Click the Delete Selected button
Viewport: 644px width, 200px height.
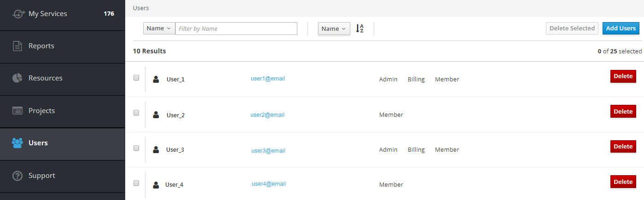(572, 29)
